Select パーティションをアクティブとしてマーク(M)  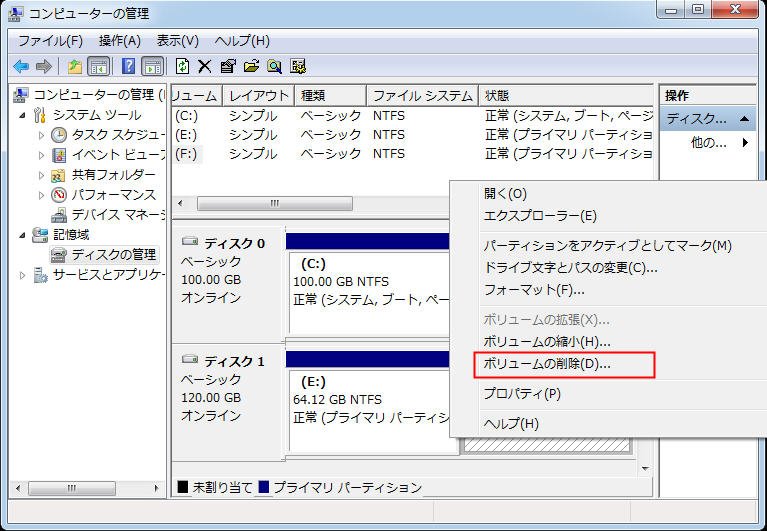608,246
